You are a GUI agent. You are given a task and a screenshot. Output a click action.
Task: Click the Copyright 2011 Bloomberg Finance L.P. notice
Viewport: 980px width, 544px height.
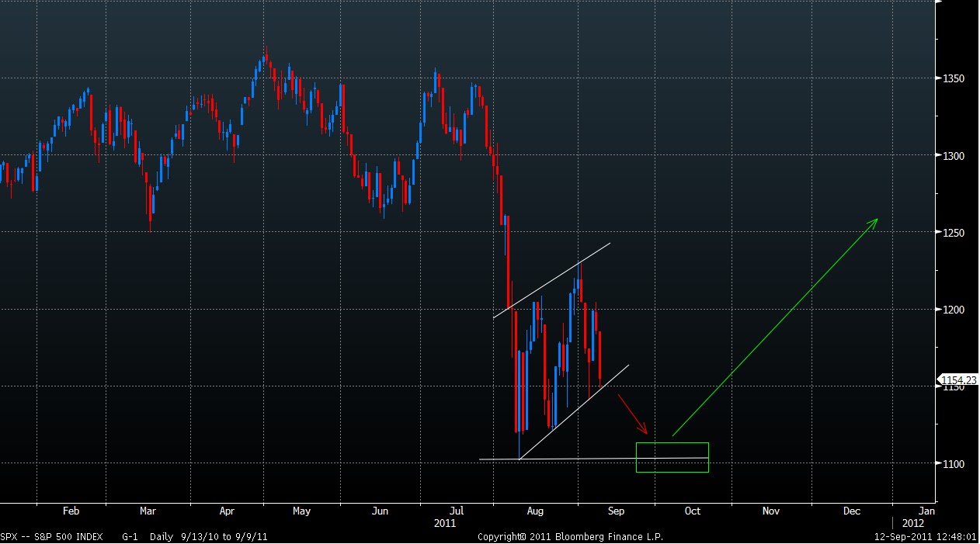(571, 536)
